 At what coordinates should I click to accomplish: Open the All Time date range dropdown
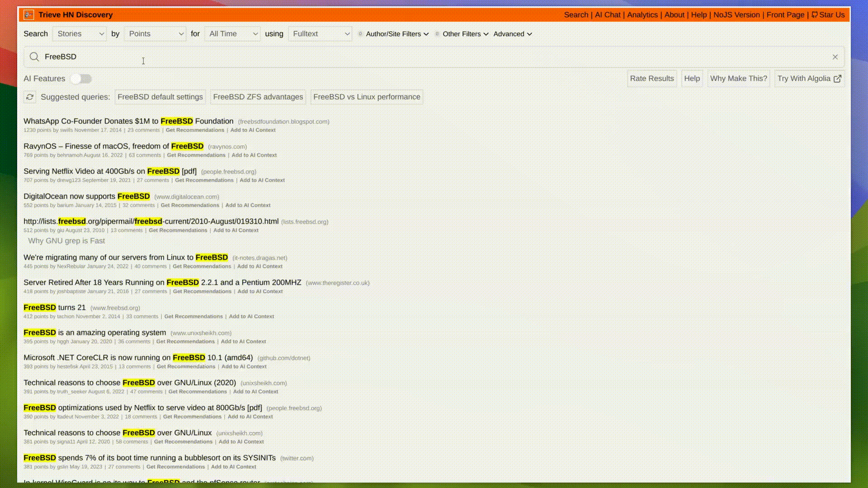(x=231, y=33)
